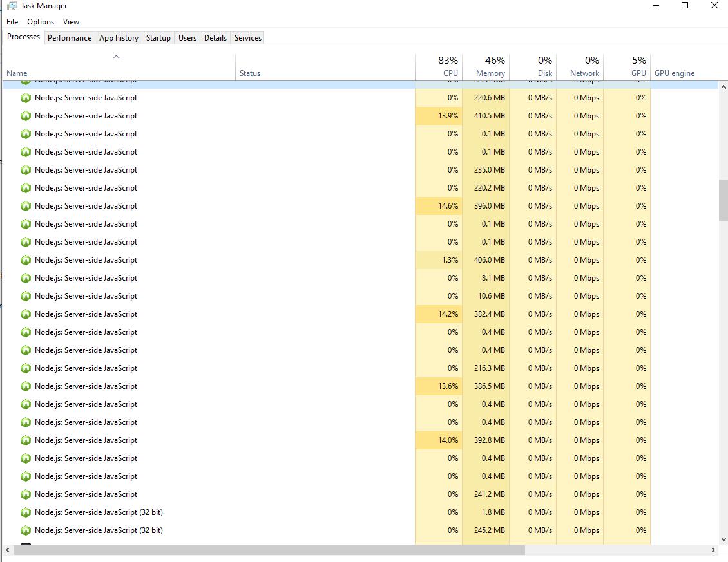The image size is (728, 562).
Task: Click the 241.2 MB memory cell
Action: click(x=486, y=494)
